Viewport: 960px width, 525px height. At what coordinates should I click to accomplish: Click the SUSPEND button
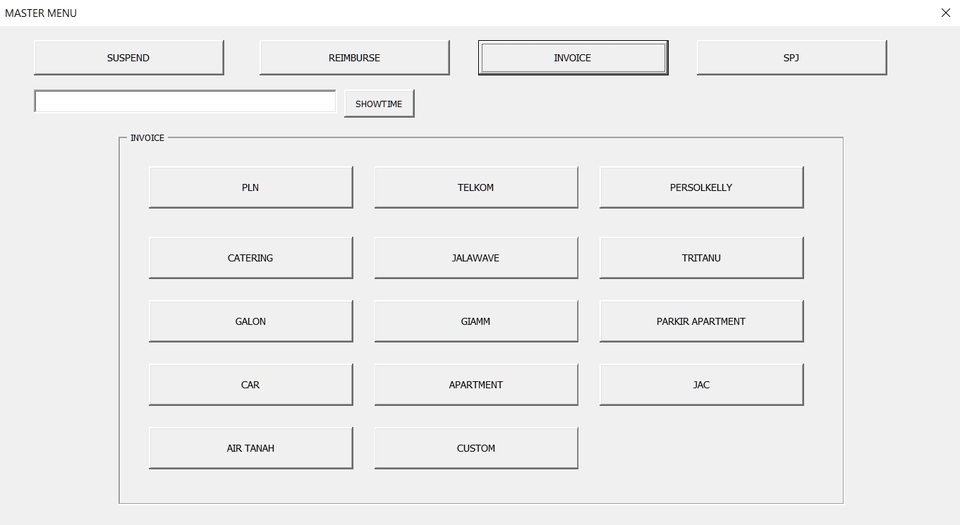click(x=128, y=58)
